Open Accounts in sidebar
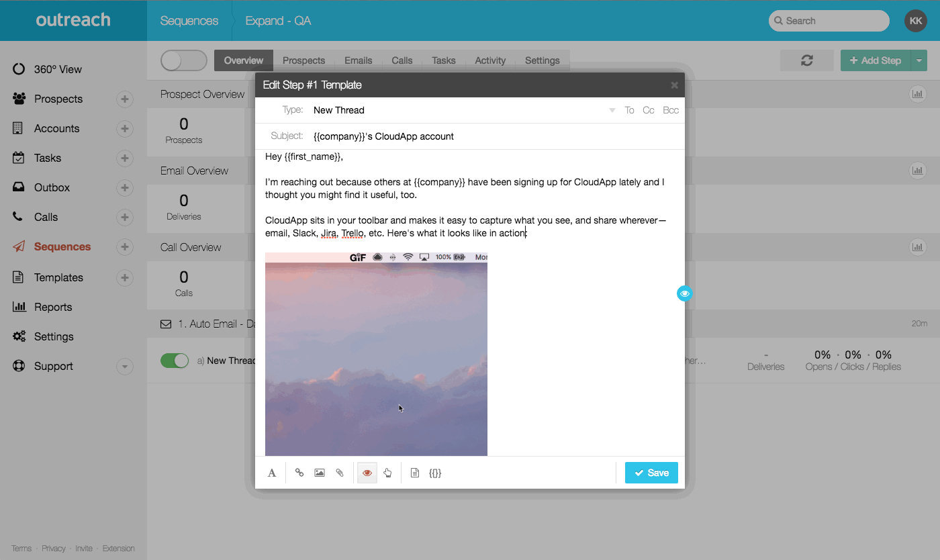The image size is (940, 560). tap(56, 128)
